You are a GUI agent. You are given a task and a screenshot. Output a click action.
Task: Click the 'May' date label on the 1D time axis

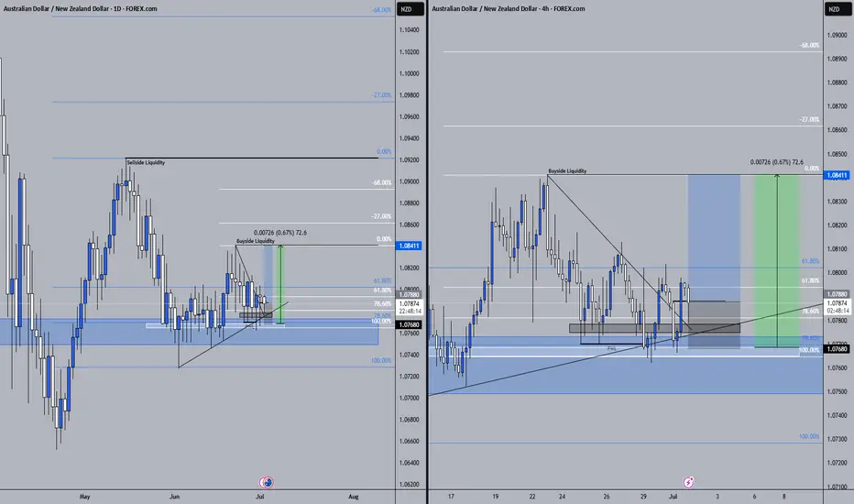tap(84, 497)
